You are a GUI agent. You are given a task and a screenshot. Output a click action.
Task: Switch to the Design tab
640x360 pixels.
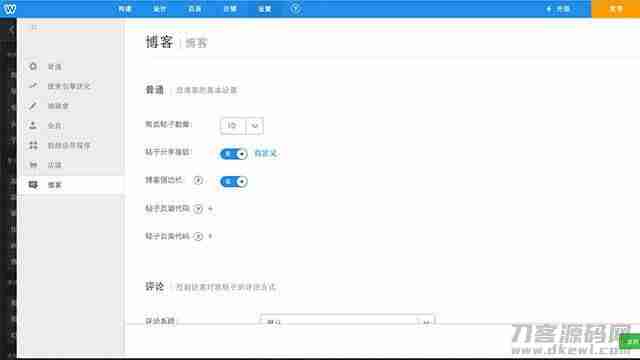160,9
